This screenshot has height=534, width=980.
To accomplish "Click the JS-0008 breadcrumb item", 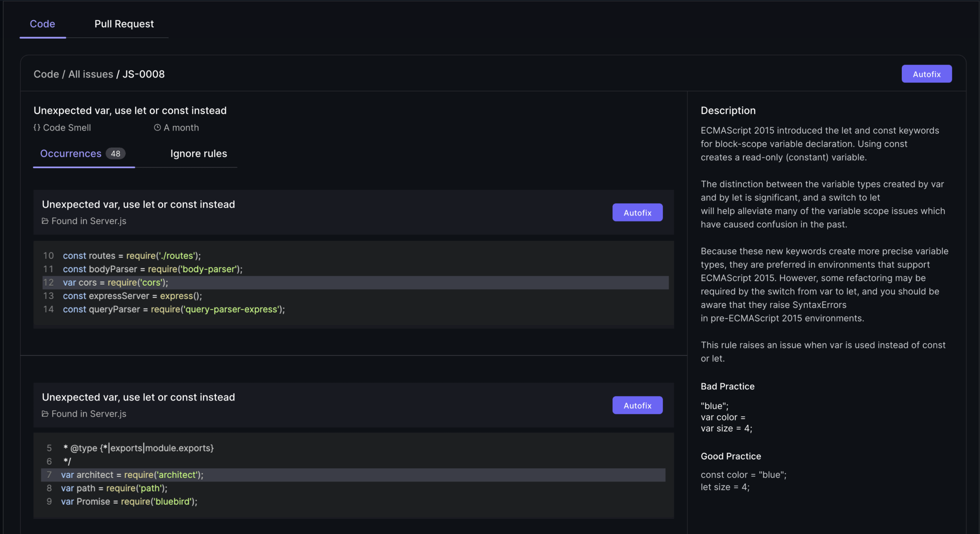I will (143, 74).
